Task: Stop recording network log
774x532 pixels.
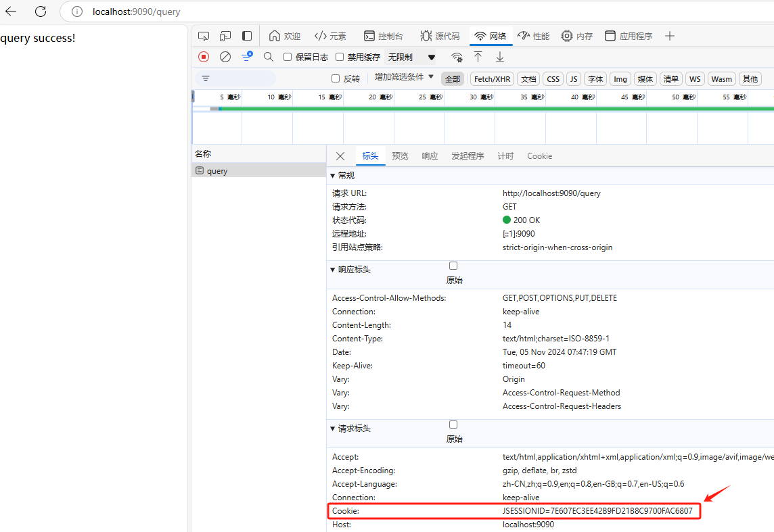Action: [x=204, y=57]
